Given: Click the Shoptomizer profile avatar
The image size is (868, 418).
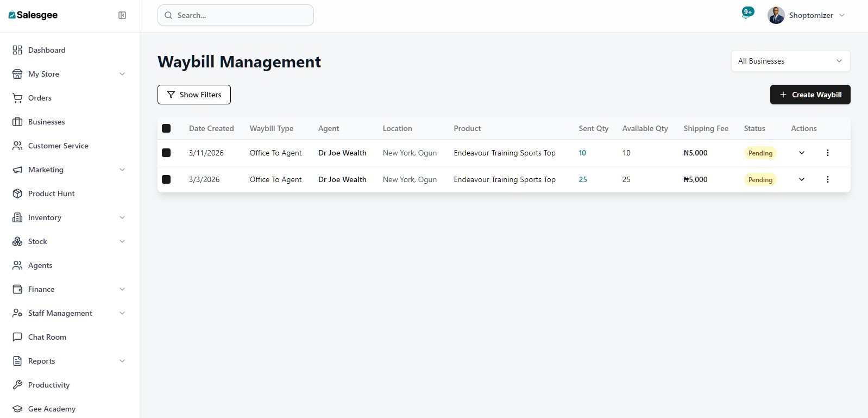Looking at the screenshot, I should point(776,15).
